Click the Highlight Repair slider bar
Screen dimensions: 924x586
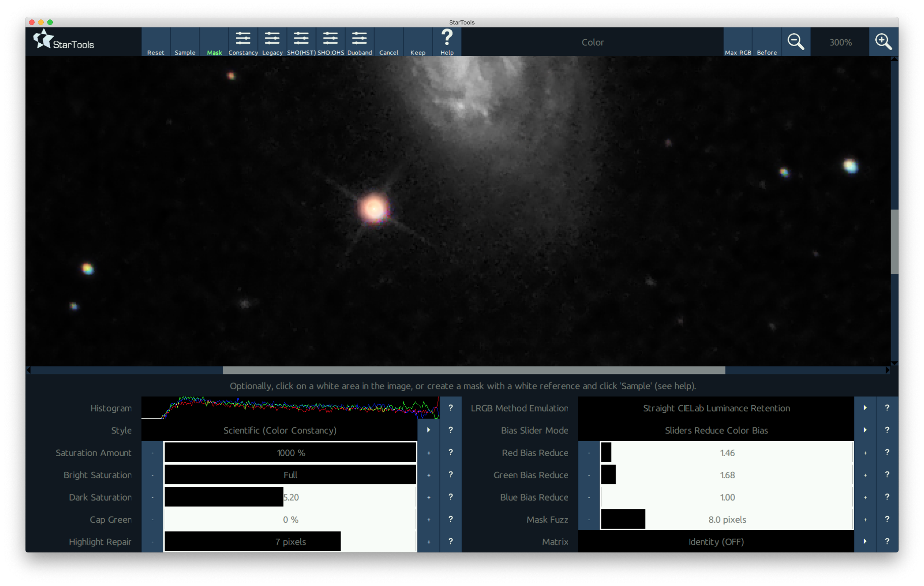pos(290,541)
